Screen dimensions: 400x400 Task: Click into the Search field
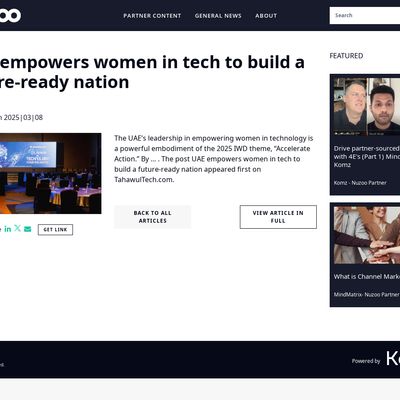click(x=365, y=15)
